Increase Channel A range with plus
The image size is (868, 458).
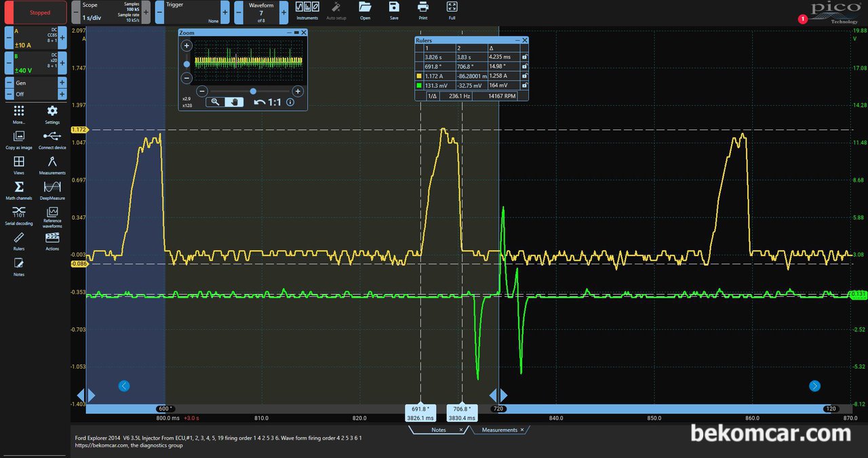pos(62,38)
